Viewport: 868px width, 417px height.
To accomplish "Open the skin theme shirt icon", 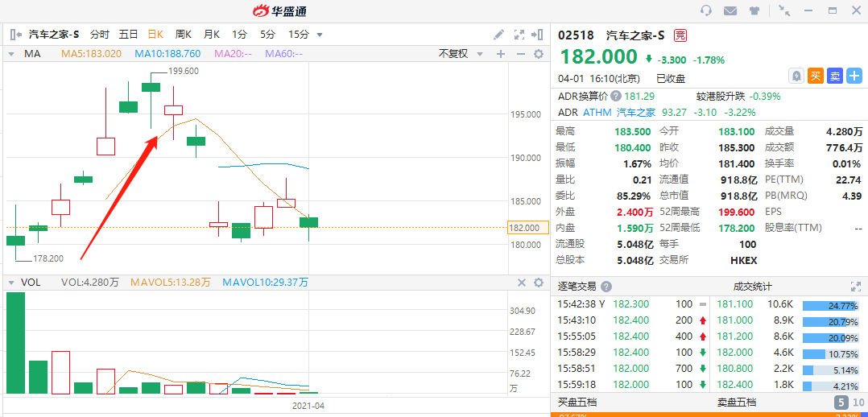I will 754,10.
